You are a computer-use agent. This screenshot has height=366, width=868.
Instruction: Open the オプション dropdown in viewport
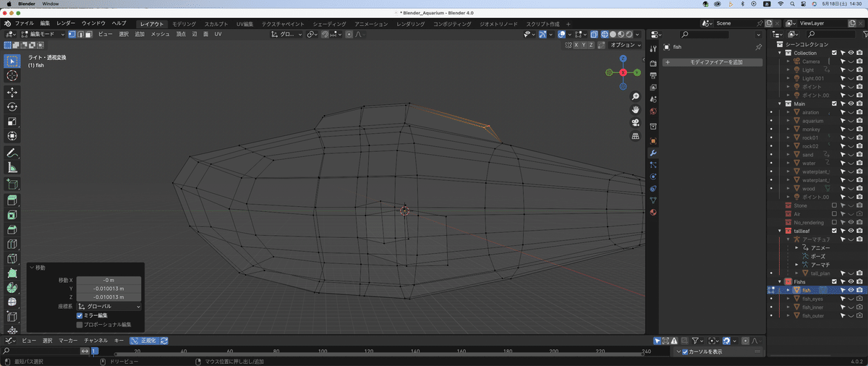tap(624, 45)
